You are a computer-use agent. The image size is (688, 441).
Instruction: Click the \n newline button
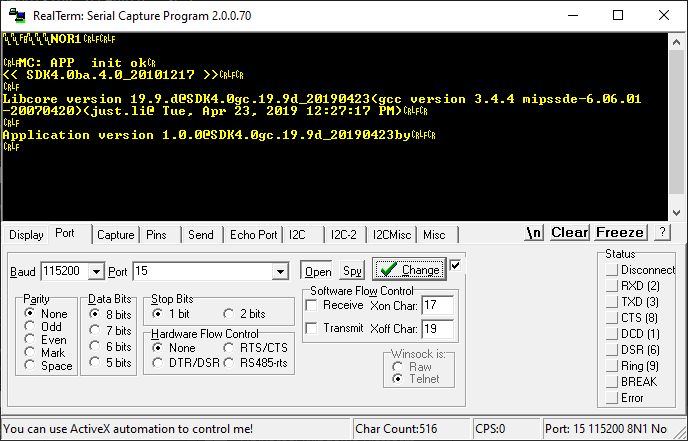click(534, 233)
